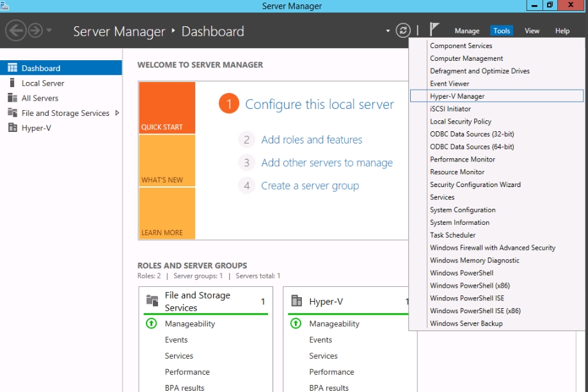Click the Hyper-V icon in sidebar
588x392 pixels.
(x=12, y=127)
